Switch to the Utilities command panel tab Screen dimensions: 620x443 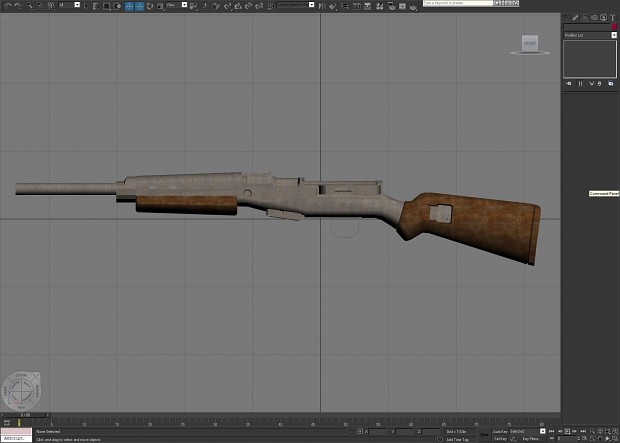pyautogui.click(x=612, y=17)
